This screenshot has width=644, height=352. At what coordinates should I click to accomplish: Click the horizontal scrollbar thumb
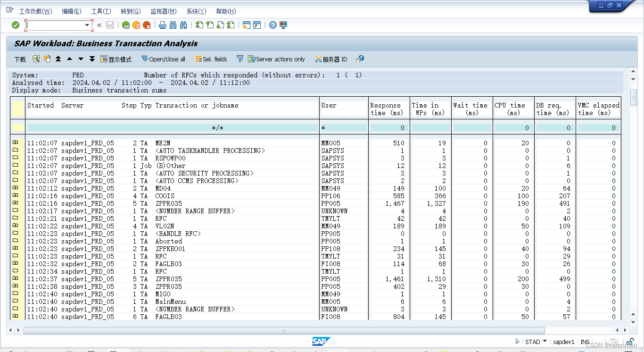(x=284, y=330)
